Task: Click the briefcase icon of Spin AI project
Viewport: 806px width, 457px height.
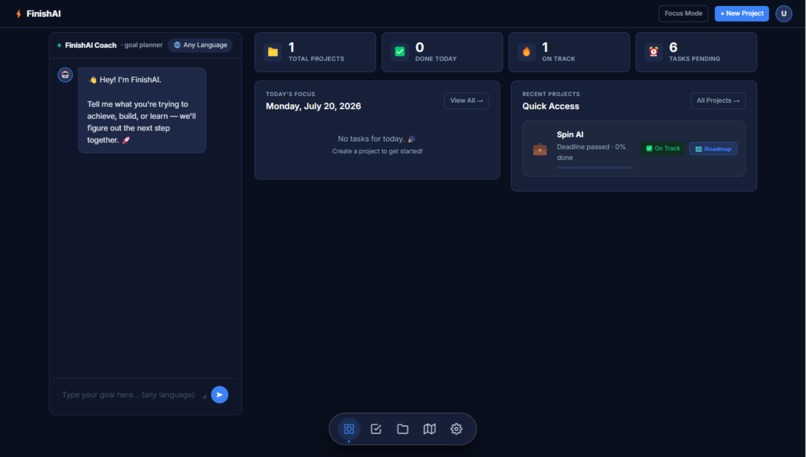Action: pyautogui.click(x=540, y=149)
